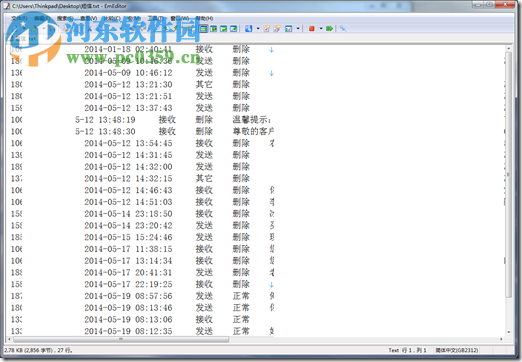Click the vertical scrollbar thumb
The image size is (522, 362).
(x=508, y=176)
